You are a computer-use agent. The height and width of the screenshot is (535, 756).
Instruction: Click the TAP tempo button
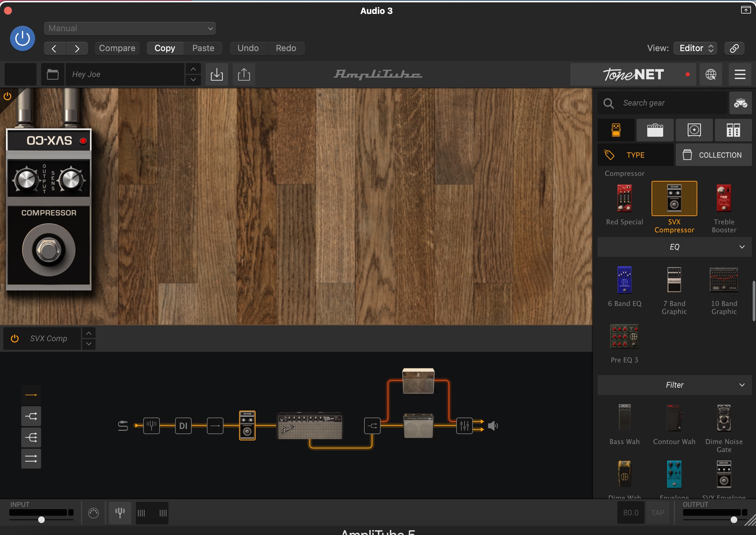tap(658, 513)
